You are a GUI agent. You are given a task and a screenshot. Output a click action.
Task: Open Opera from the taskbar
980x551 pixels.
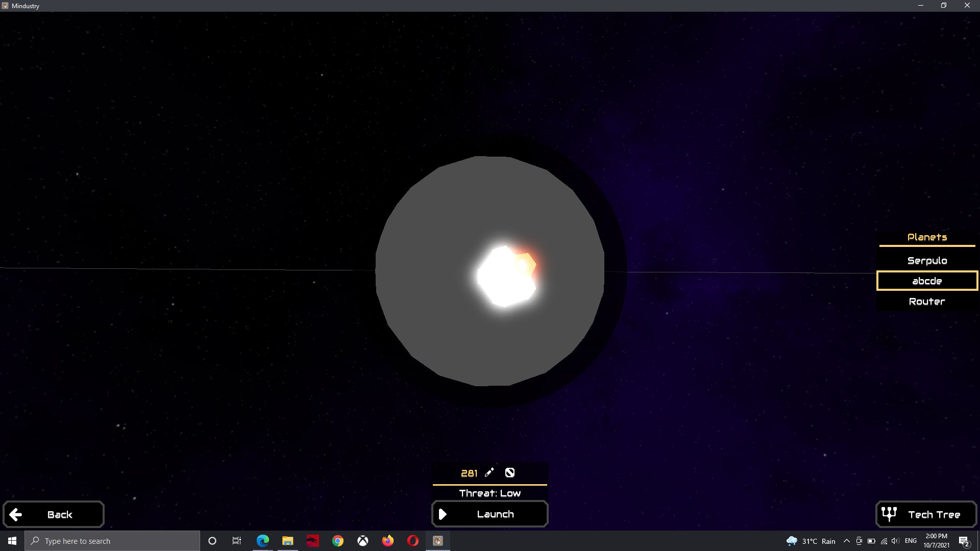click(413, 541)
